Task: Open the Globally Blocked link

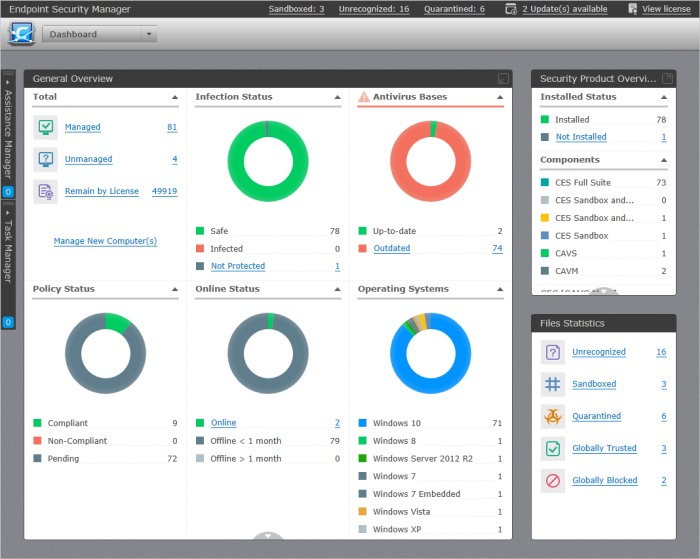Action: point(605,480)
